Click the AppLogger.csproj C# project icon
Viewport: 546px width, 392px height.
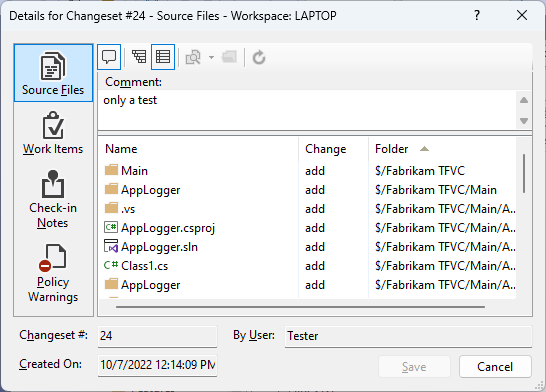pos(111,227)
